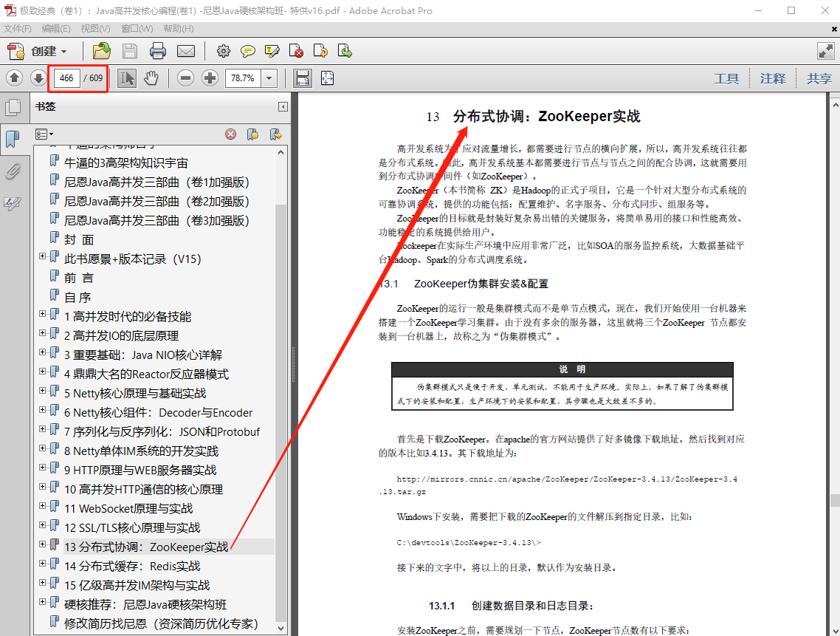Click the extract page icon with green arrow

345,52
